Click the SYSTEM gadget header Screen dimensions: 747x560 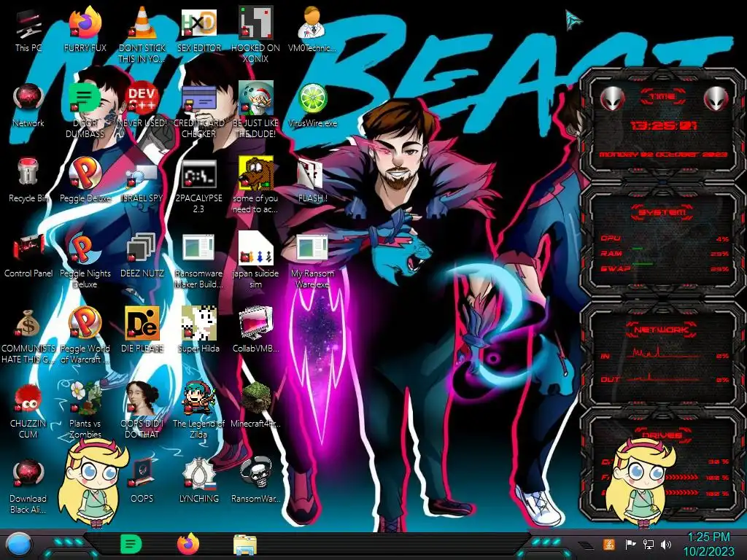662,212
